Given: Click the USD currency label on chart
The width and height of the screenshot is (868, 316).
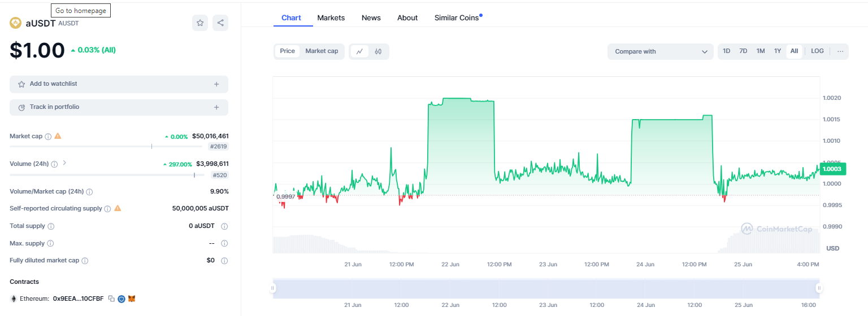Looking at the screenshot, I should tap(832, 248).
